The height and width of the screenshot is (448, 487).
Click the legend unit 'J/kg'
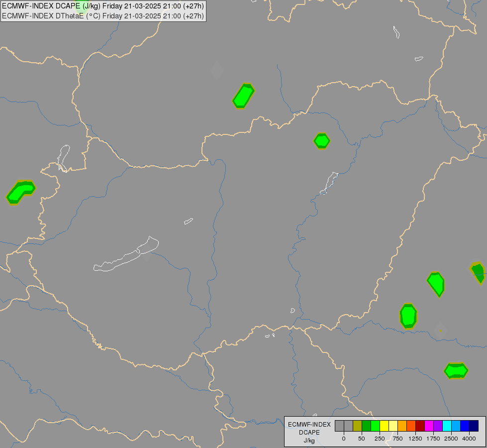(309, 441)
